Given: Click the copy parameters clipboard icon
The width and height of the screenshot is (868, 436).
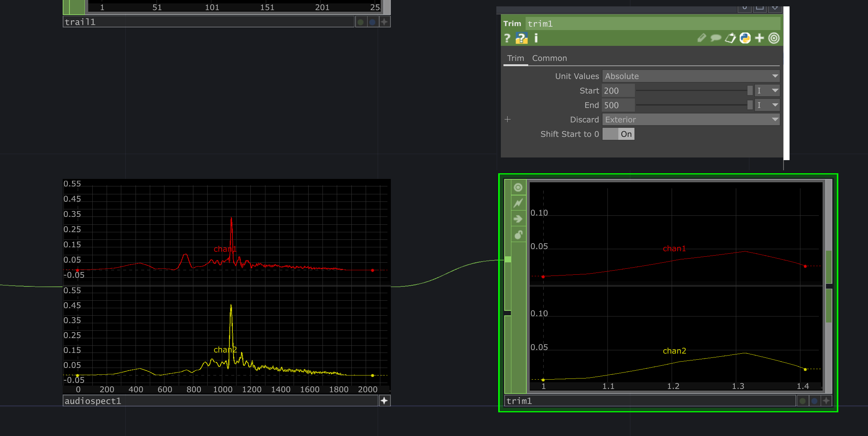Looking at the screenshot, I should coord(730,38).
